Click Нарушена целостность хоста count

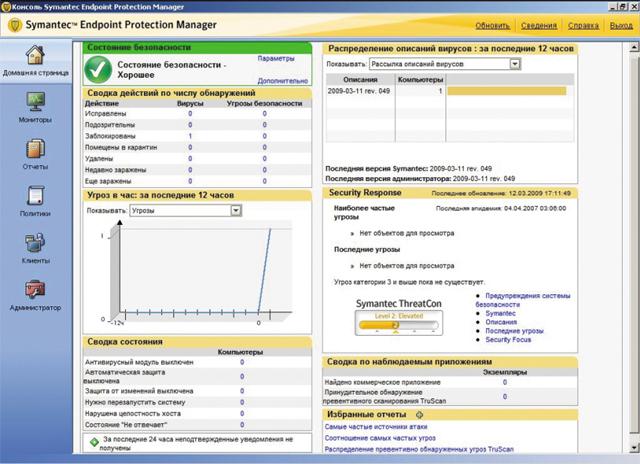(242, 414)
